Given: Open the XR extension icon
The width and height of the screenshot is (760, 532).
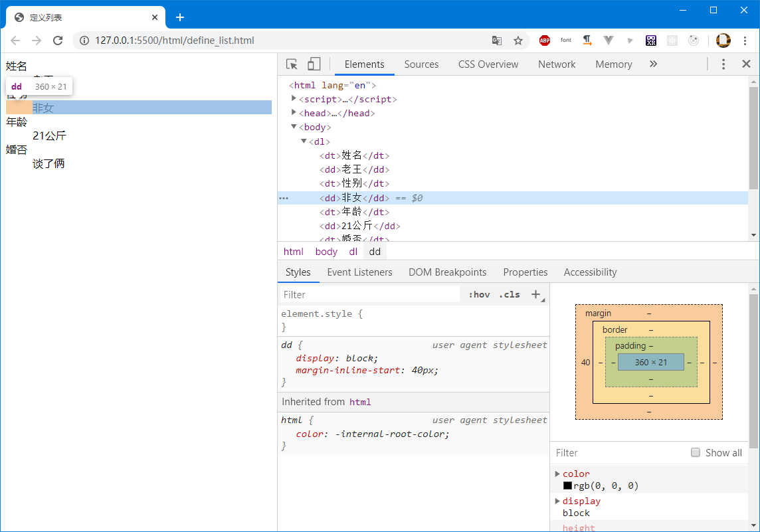Looking at the screenshot, I should 651,41.
